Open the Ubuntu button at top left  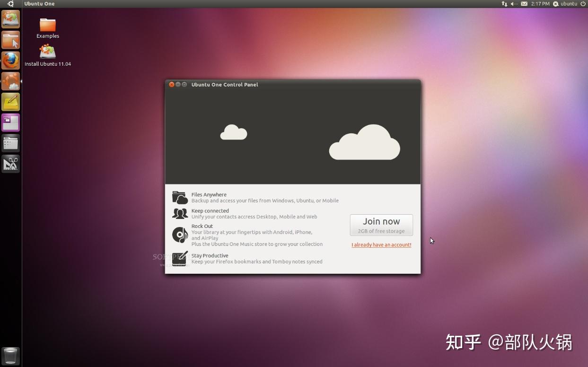[10, 3]
